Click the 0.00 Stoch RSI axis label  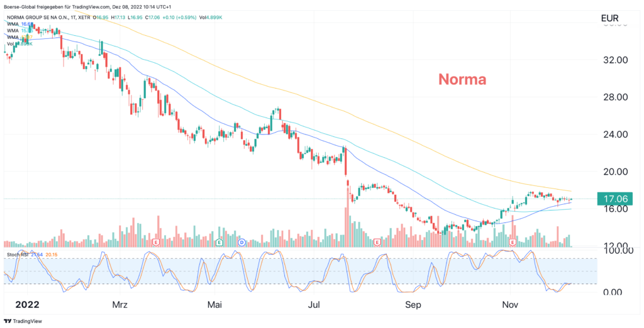[614, 292]
